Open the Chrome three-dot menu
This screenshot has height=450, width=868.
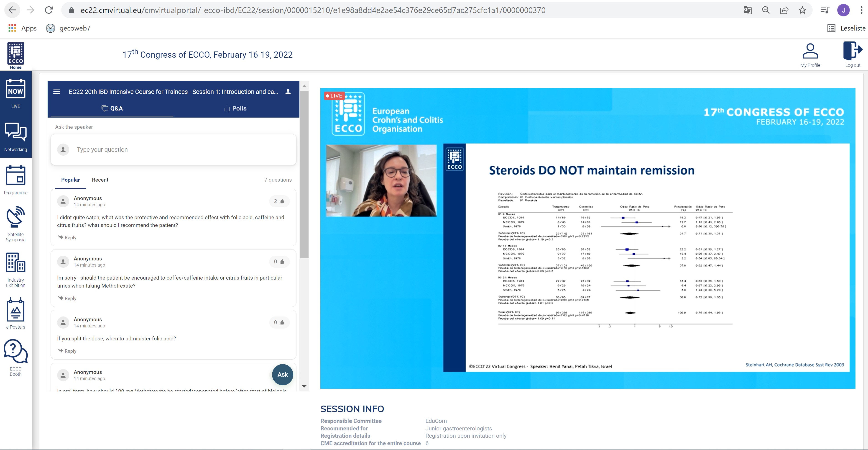pyautogui.click(x=861, y=10)
